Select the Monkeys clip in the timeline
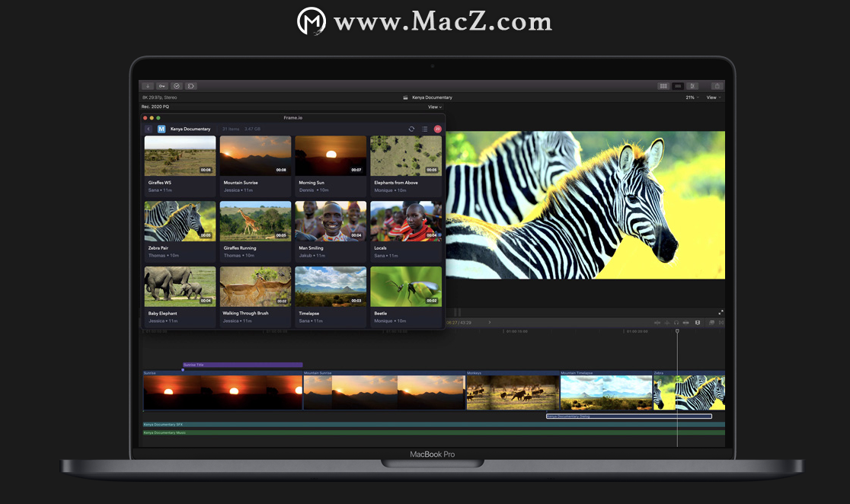Screen dimensions: 850x504 [x=513, y=391]
